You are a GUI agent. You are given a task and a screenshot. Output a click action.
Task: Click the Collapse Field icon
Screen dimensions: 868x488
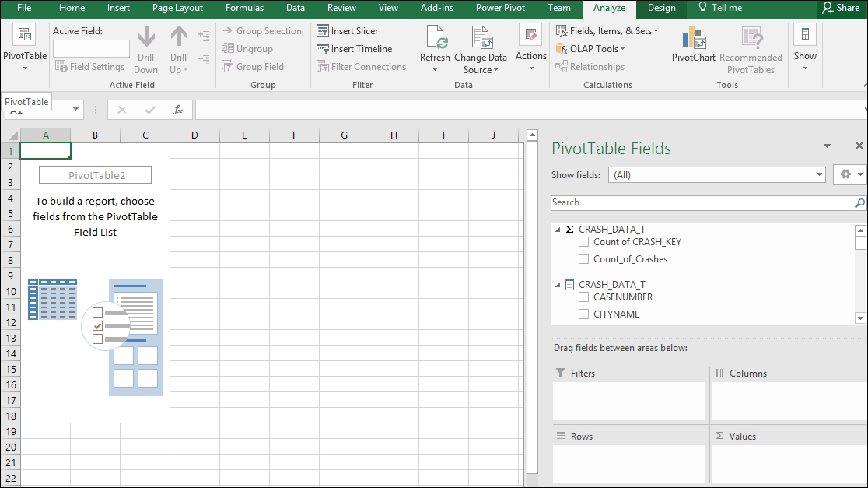[204, 60]
